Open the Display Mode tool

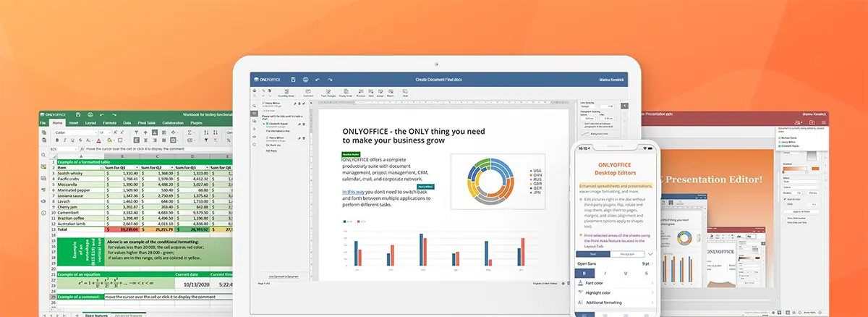click(x=346, y=93)
